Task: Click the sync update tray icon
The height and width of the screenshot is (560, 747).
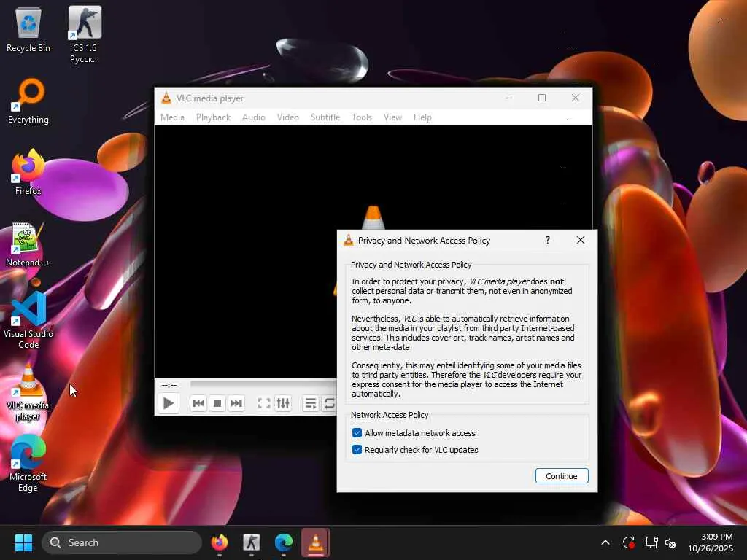Action: pos(628,542)
